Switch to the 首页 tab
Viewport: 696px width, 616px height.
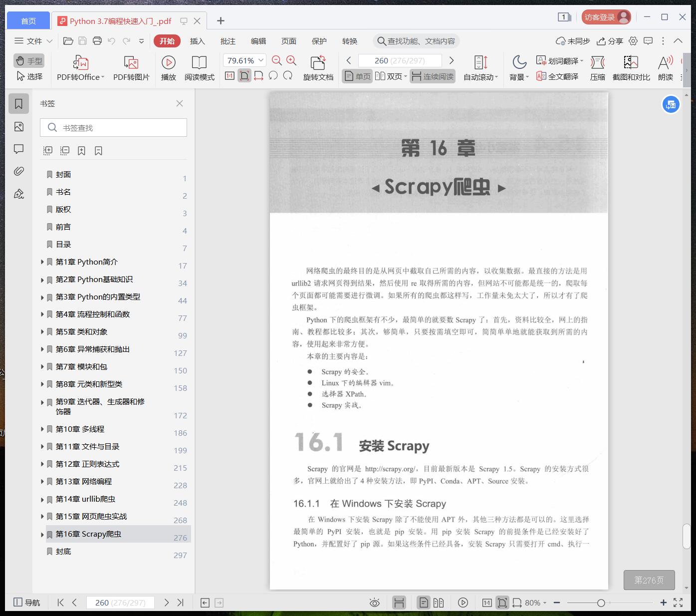coord(28,21)
